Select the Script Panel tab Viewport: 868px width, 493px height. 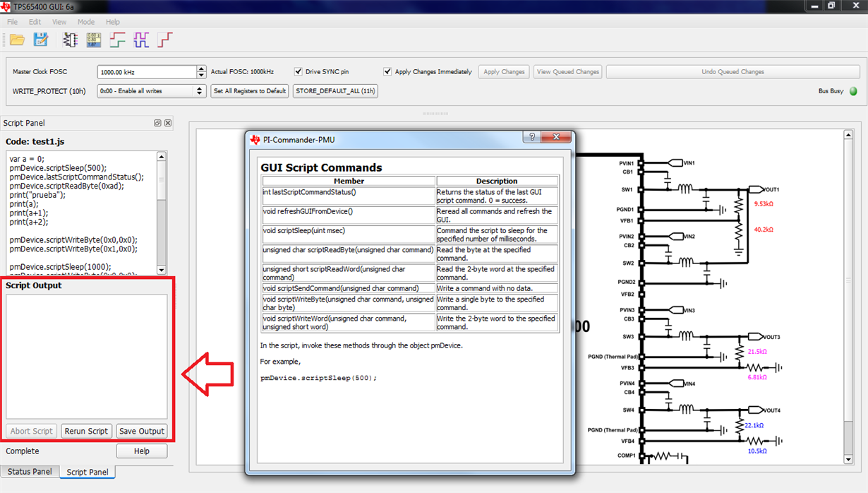point(88,472)
